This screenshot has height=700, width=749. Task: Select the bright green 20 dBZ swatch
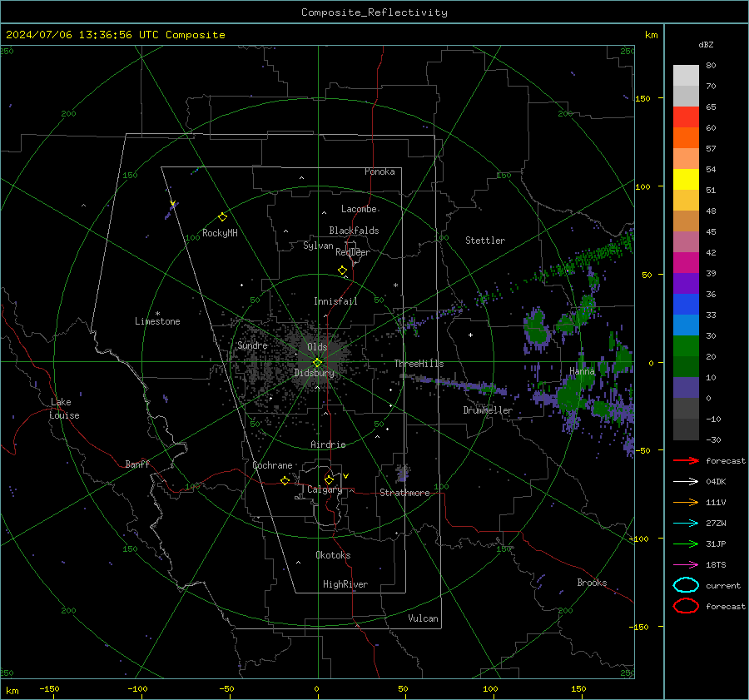tap(686, 346)
